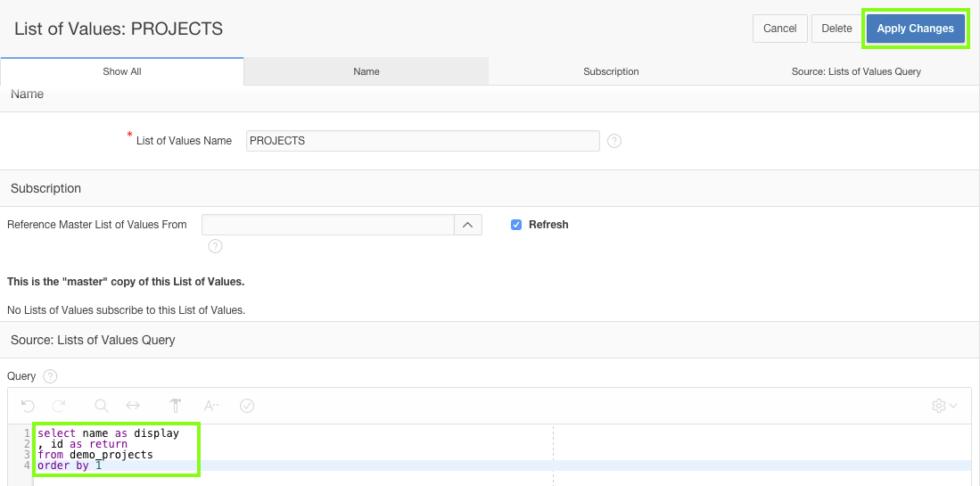Click 'No Lists of Values subscribe' message
This screenshot has height=486, width=980.
pyautogui.click(x=127, y=309)
